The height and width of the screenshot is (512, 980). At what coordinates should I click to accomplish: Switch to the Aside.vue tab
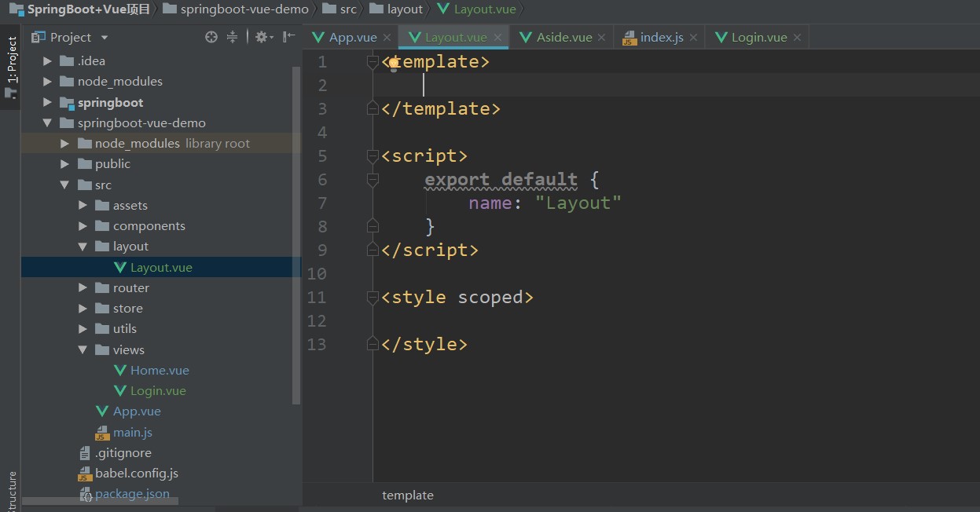[563, 37]
